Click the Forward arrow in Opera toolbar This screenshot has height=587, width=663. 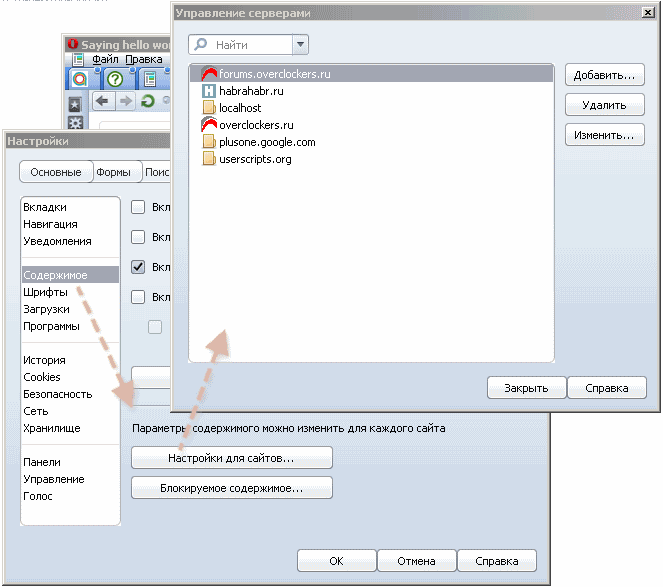coord(126,101)
